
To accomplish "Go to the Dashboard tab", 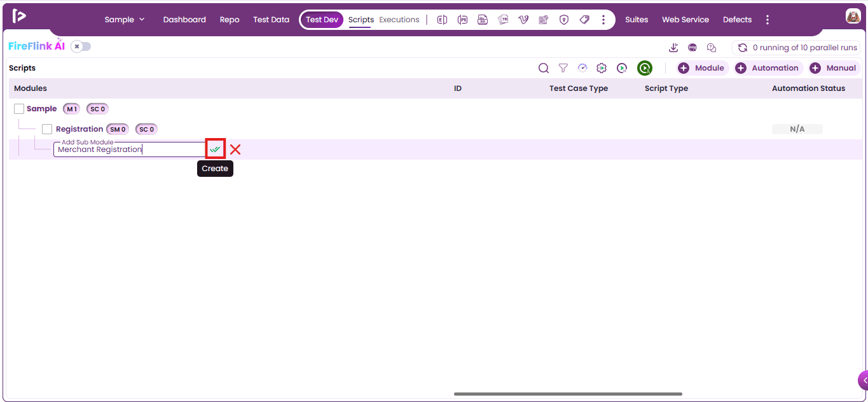I will [184, 20].
